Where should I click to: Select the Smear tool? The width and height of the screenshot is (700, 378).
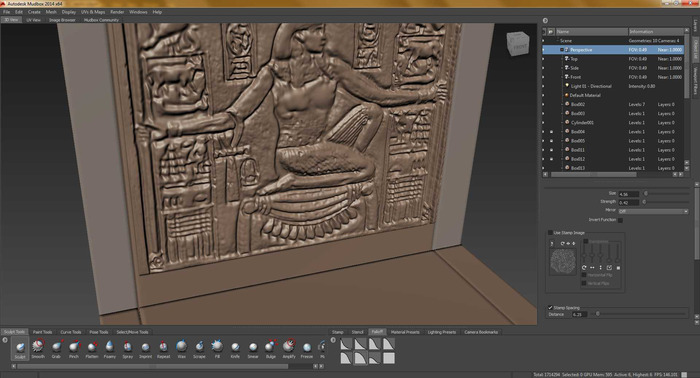(x=253, y=349)
